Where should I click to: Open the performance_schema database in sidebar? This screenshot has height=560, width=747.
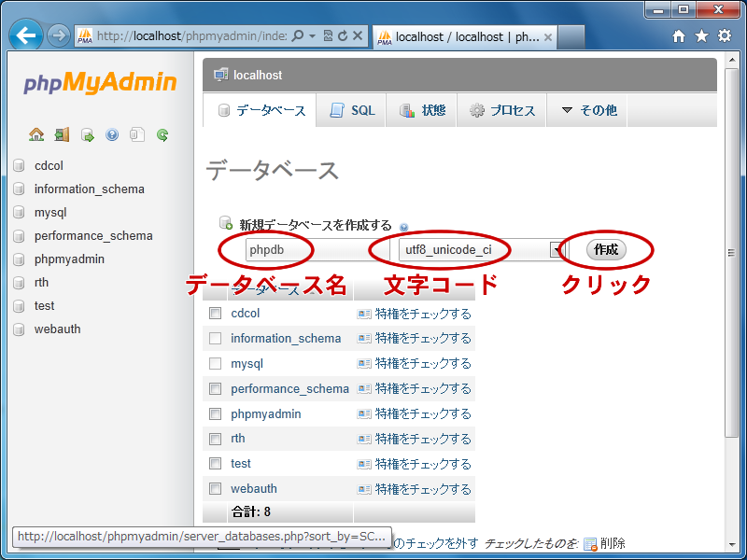(x=93, y=236)
